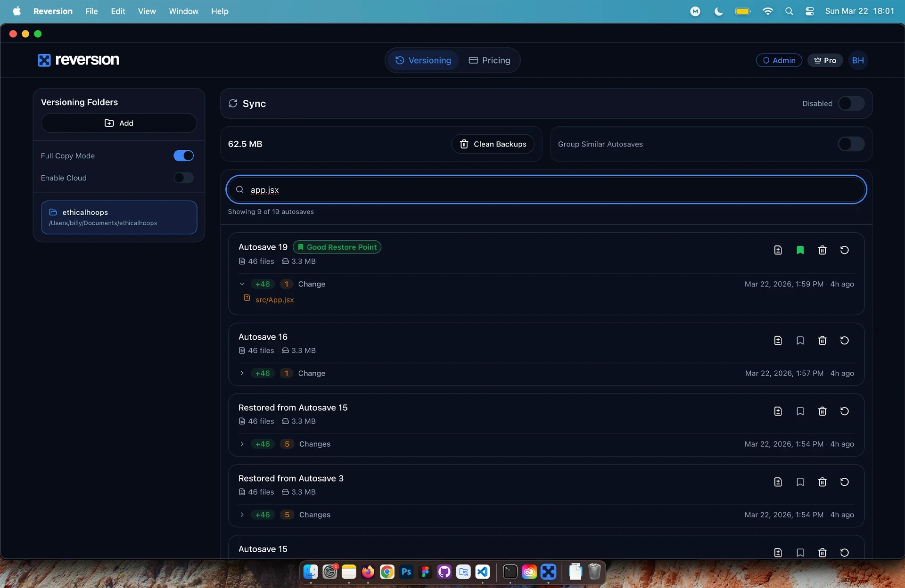Expand changes for Restored from Autosave 15

[x=242, y=444]
